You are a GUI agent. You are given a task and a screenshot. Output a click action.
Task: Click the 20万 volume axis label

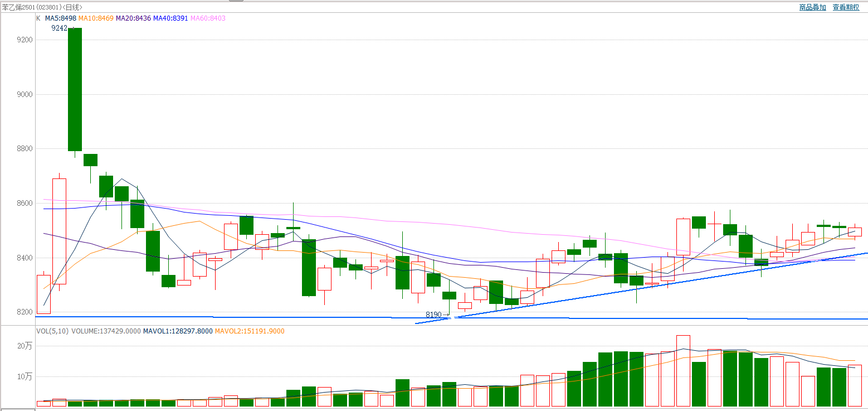[25, 346]
